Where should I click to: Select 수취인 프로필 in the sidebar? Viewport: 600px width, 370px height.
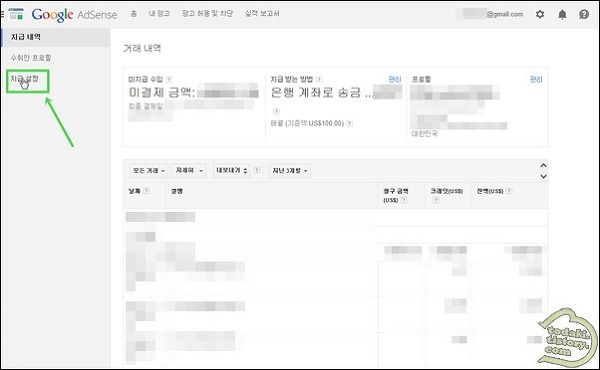pos(31,58)
